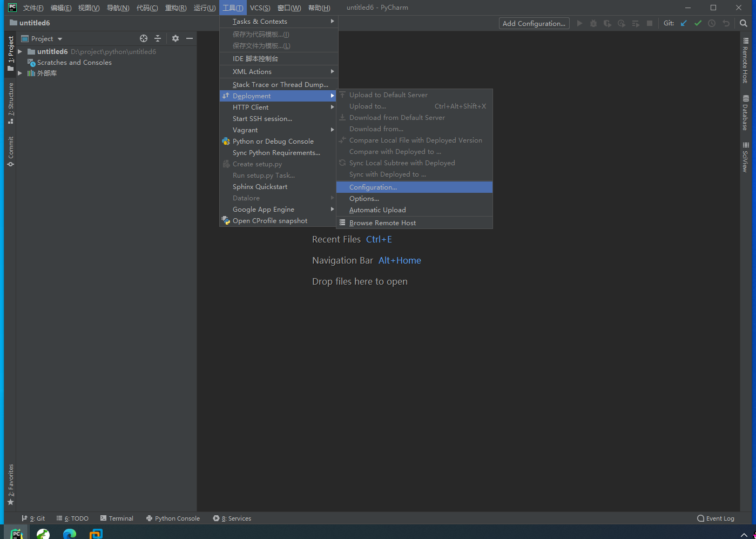Image resolution: width=756 pixels, height=539 pixels.
Task: Toggle the Favorites side tab
Action: [10, 484]
